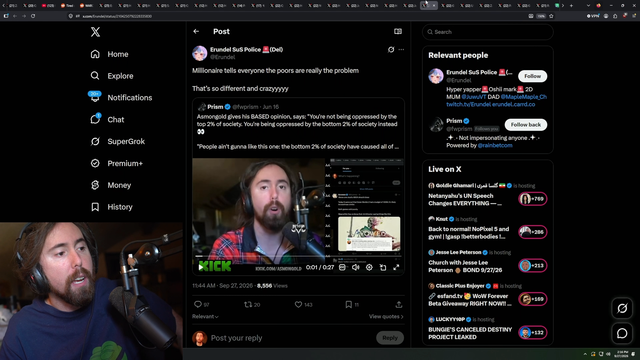The width and height of the screenshot is (640, 360).
Task: Open Chat in the sidebar
Action: pyautogui.click(x=107, y=120)
